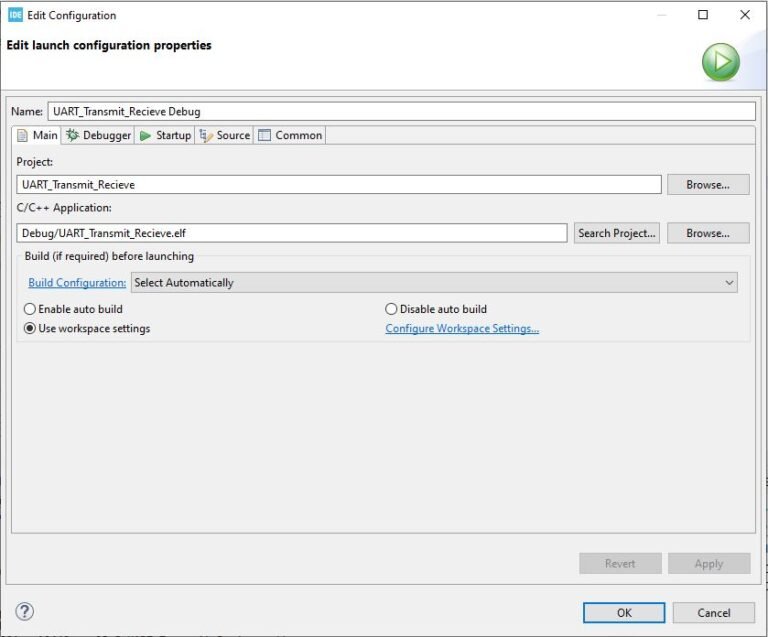Viewport: 768px width, 637px height.
Task: Click the Debugger tab bug icon
Action: click(x=72, y=135)
